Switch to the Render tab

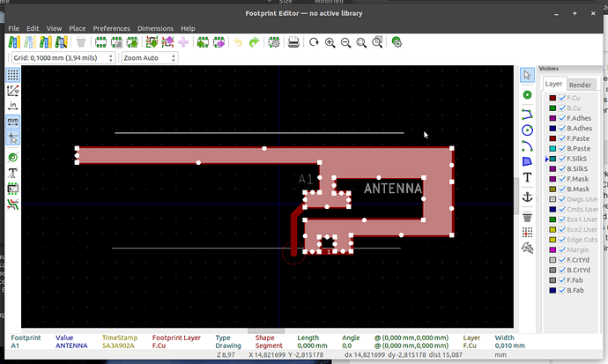580,85
